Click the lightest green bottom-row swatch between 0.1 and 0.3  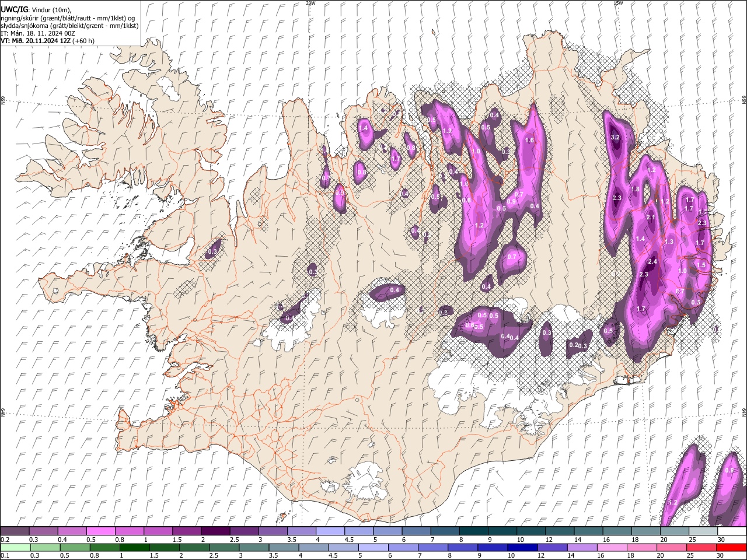(x=15, y=547)
